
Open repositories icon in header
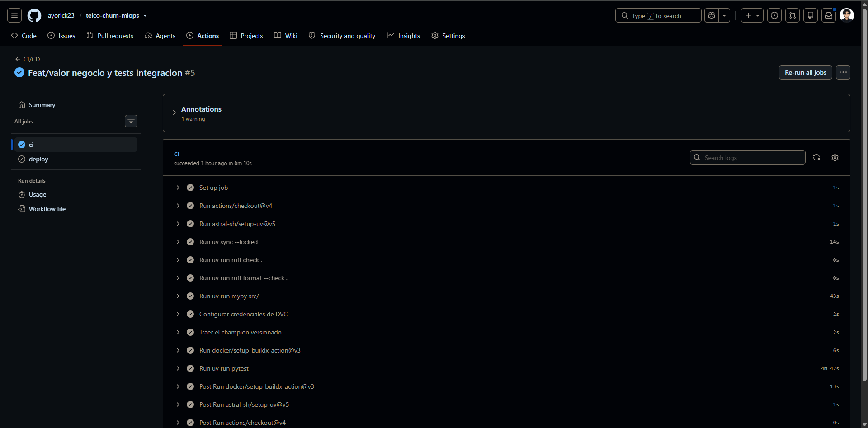811,15
